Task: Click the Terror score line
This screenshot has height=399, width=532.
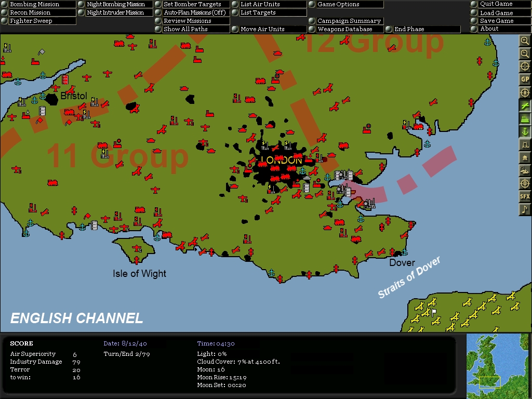Action: click(x=45, y=369)
